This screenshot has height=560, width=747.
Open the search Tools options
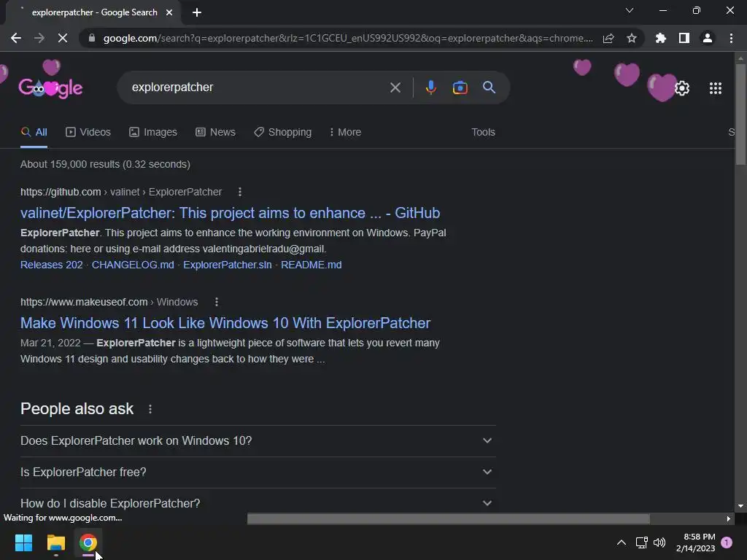pos(483,133)
